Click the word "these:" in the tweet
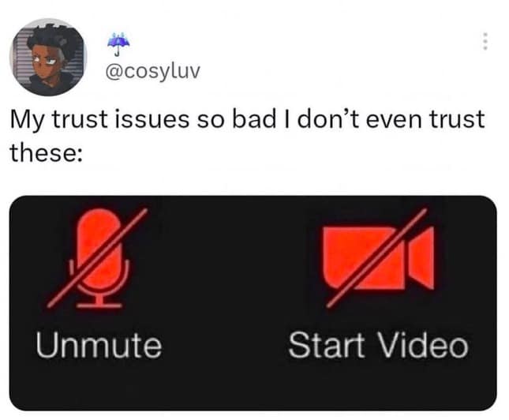This screenshot has width=509, height=420. click(x=46, y=152)
